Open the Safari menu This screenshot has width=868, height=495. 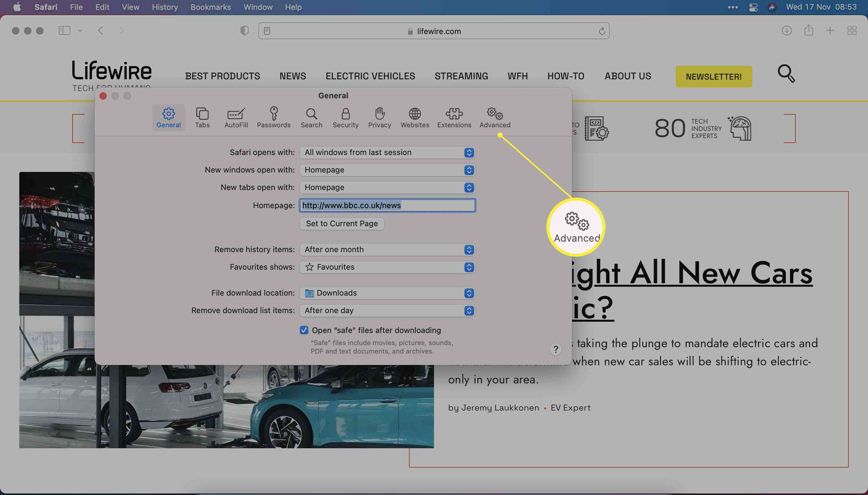[x=46, y=7]
